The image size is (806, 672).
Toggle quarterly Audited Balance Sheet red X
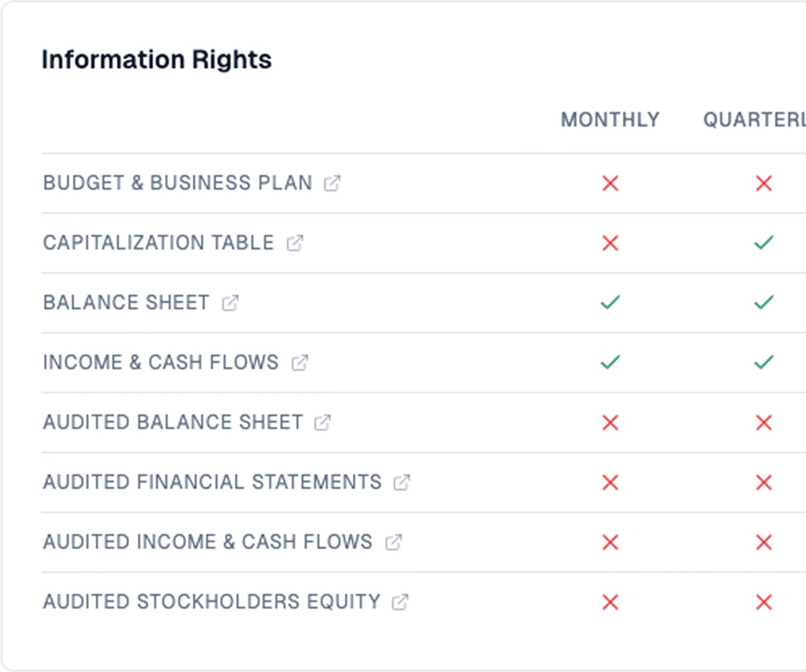pos(764,423)
